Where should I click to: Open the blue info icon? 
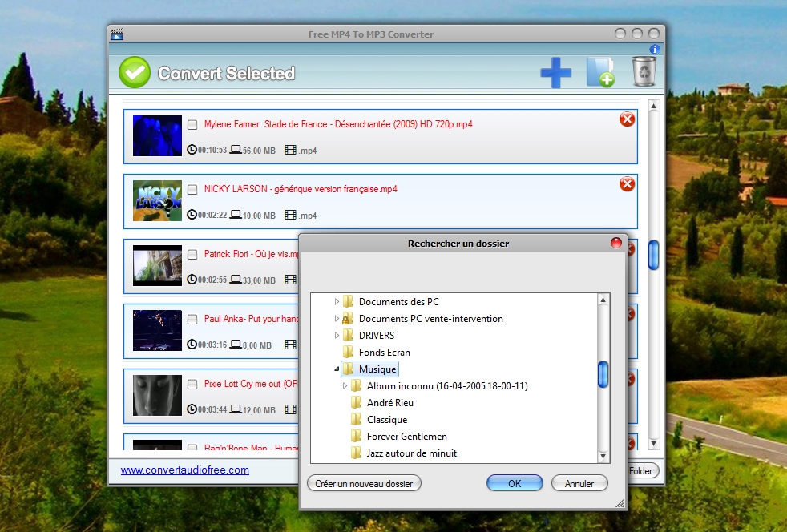655,49
